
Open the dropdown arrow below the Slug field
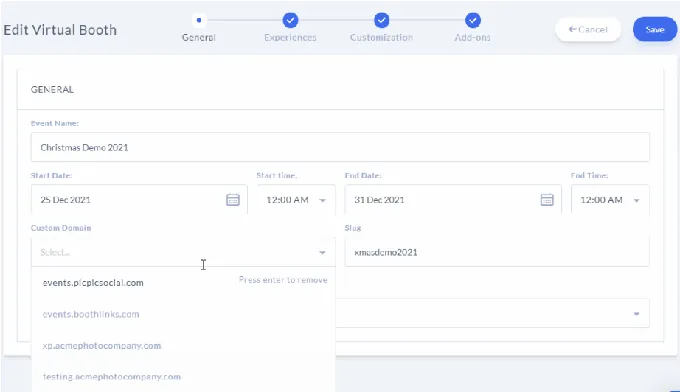point(636,314)
